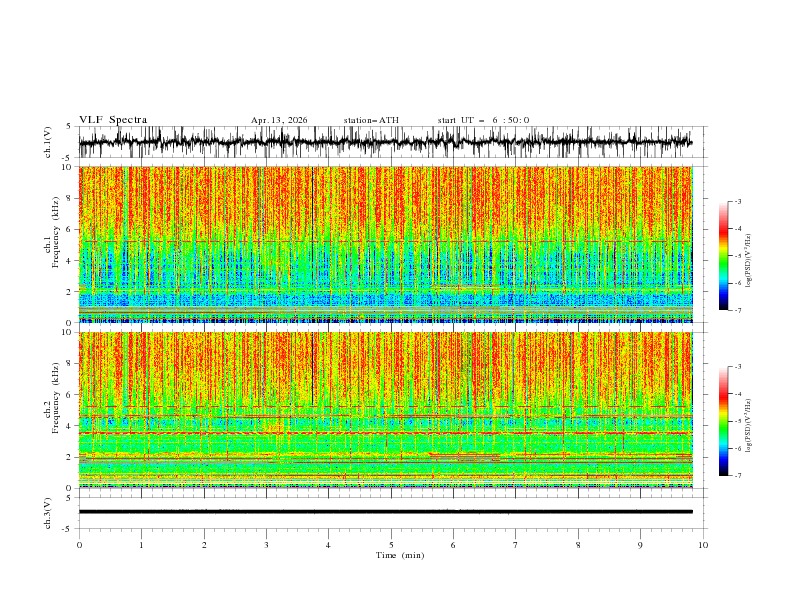This screenshot has height=612, width=792.
Task: Click the "ch.3(V)" axis label
Action: tap(48, 513)
